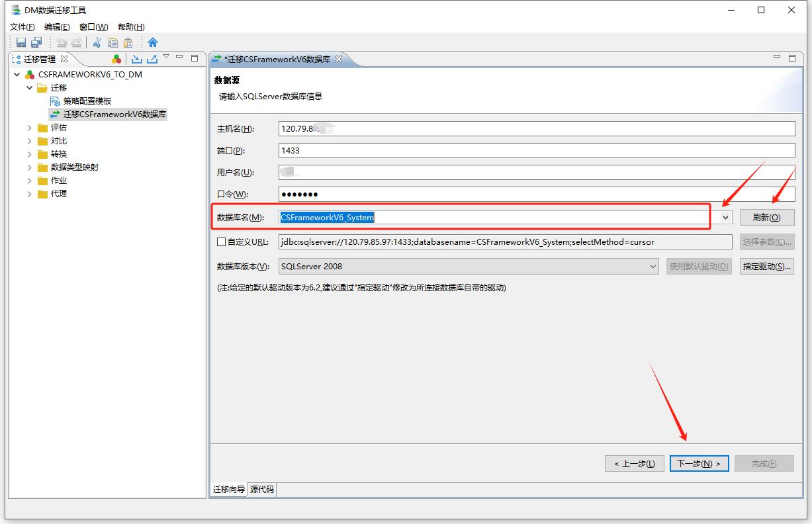Click the 对比 folder icon
This screenshot has width=812, height=524.
coord(42,141)
